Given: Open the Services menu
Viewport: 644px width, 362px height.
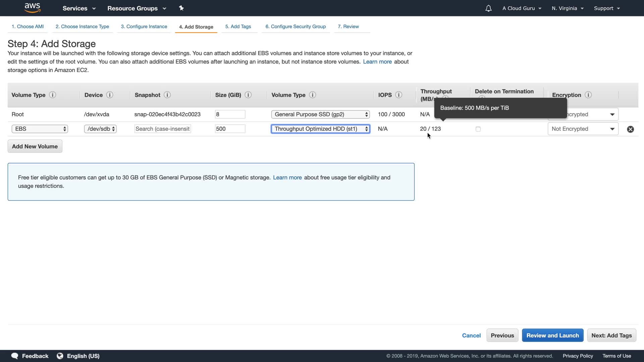Looking at the screenshot, I should 79,8.
